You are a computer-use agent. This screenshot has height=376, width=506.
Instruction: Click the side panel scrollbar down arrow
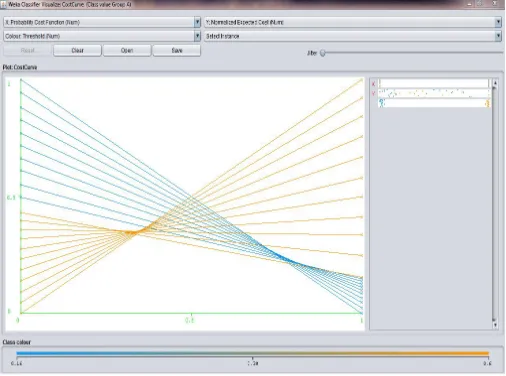coord(495,325)
